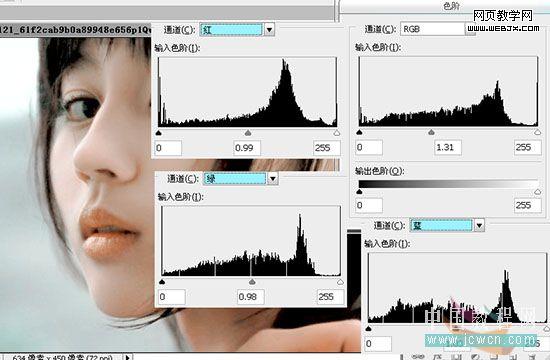The height and width of the screenshot is (360, 550).
Task: Click red channel shadow input field 0
Action: [168, 148]
